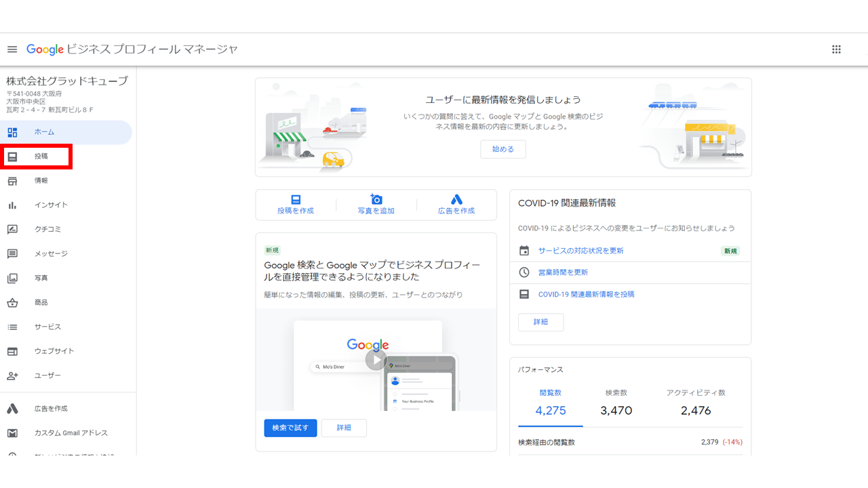Image resolution: width=868 pixels, height=488 pixels.
Task: Select the 検索数 performance tab
Action: point(616,403)
